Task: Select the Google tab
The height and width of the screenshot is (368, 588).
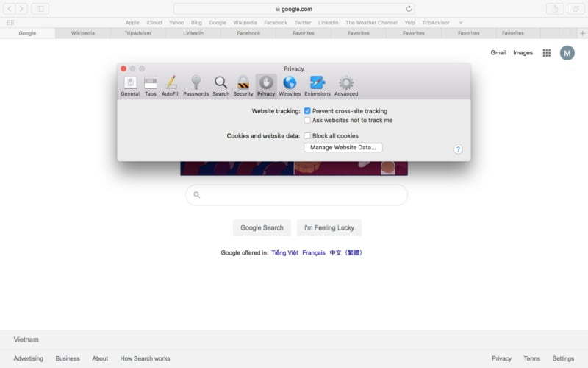Action: 27,33
